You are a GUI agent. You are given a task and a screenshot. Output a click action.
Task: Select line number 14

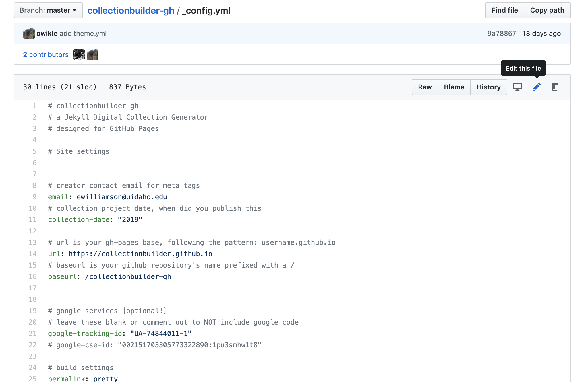tap(33, 254)
